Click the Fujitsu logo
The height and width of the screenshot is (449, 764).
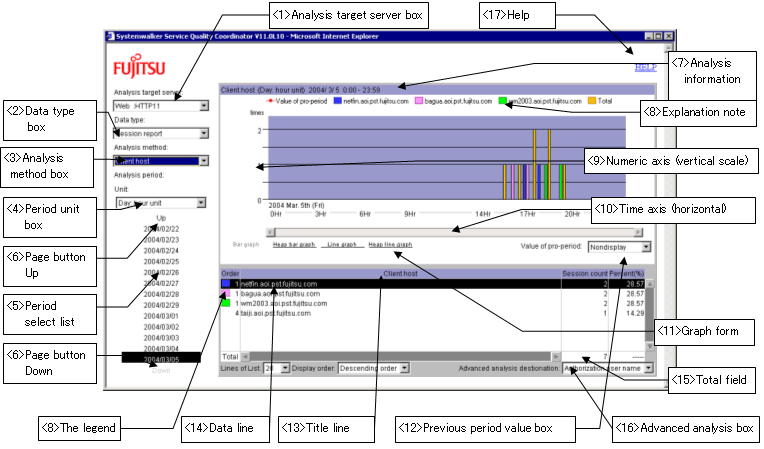139,67
